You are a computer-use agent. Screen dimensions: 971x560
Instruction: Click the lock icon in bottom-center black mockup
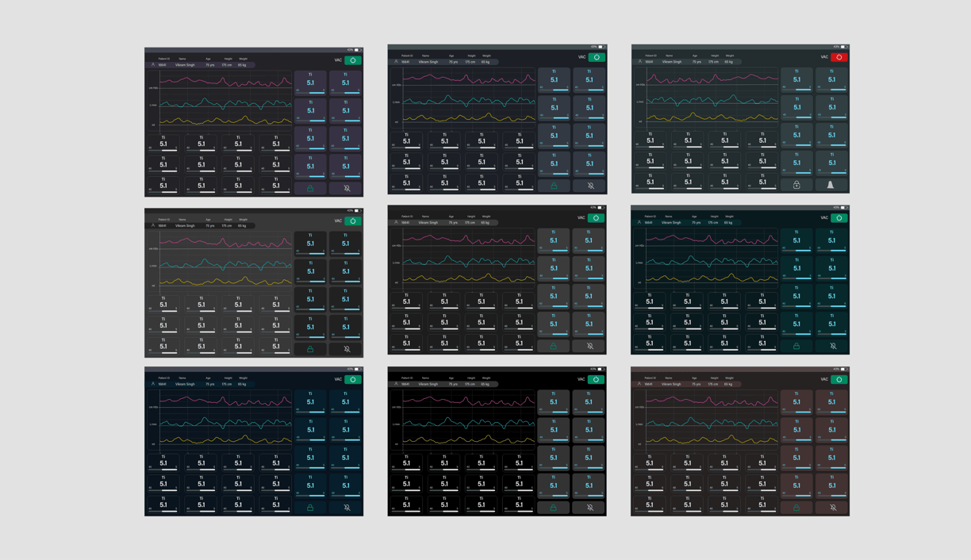554,508
